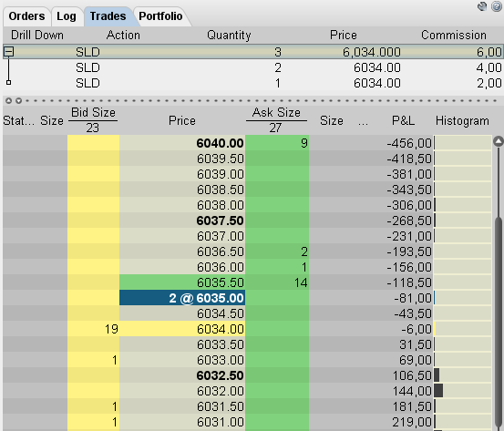This screenshot has width=504, height=431.
Task: Sort trades by the Quantity column header
Action: coord(229,35)
